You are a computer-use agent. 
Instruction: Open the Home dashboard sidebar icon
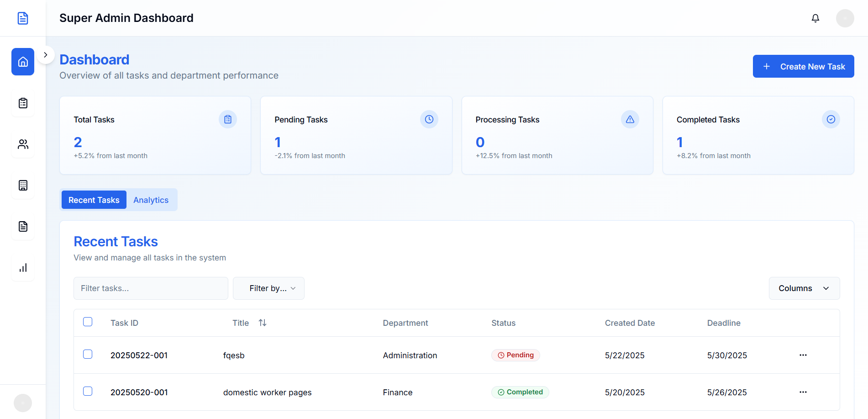pos(23,62)
